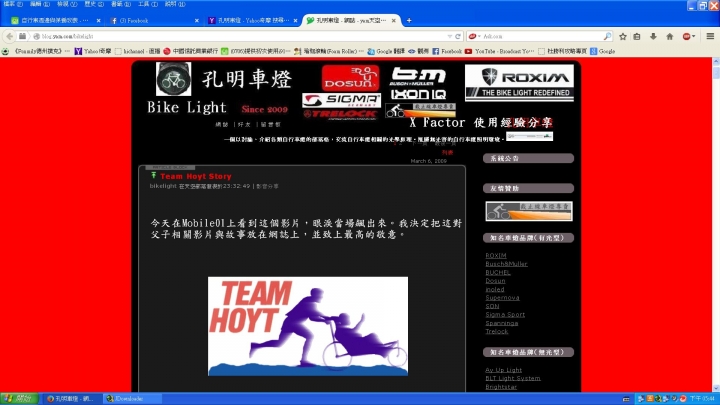Click the cyclist banner under the IXON IQ logo
Image resolution: width=720 pixels, height=405 pixels.
click(421, 110)
